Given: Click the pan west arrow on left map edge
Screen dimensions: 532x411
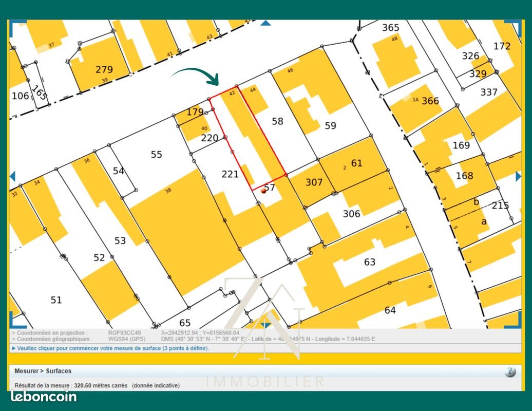Looking at the screenshot, I should 13,176.
